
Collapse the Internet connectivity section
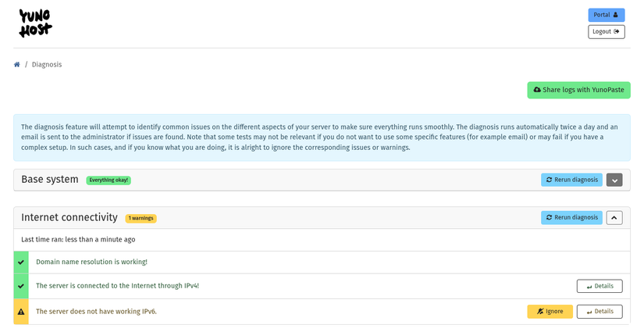(614, 217)
